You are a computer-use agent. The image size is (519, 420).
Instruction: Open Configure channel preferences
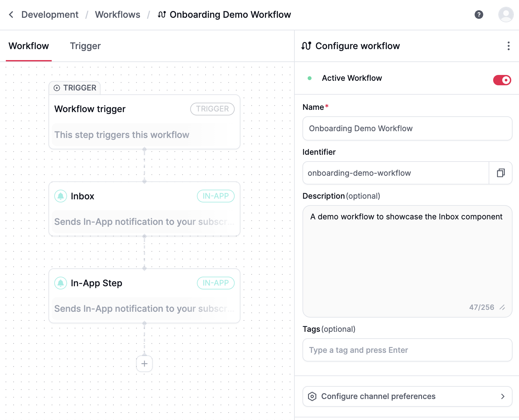(x=378, y=396)
